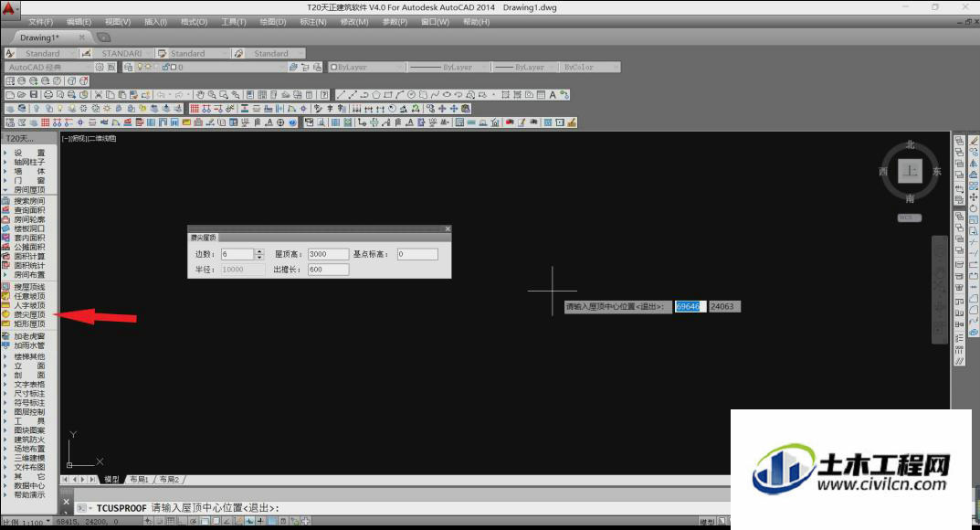Close the Drawing1 tab

point(82,37)
